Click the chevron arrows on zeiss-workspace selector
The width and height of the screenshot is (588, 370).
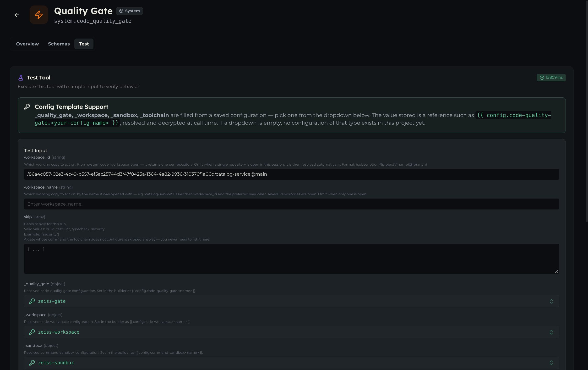click(x=551, y=332)
